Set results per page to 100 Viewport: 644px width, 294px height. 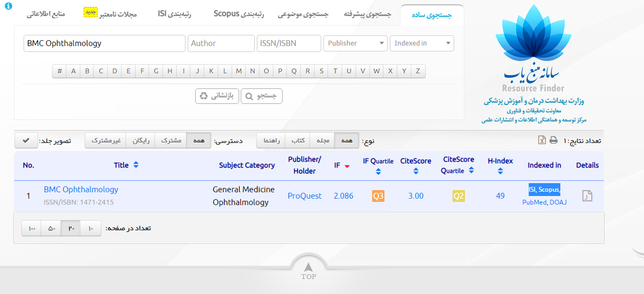(32, 229)
